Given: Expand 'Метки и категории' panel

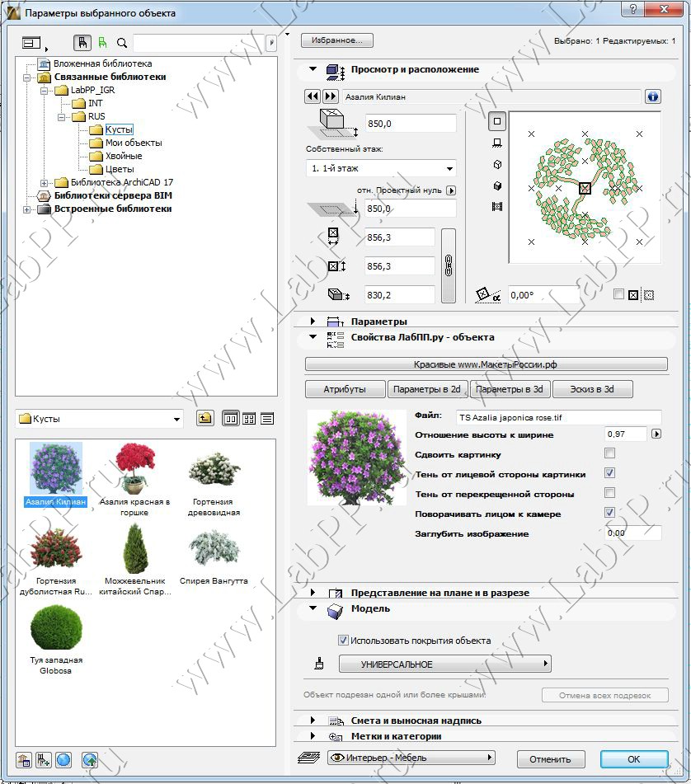Looking at the screenshot, I should [x=313, y=736].
